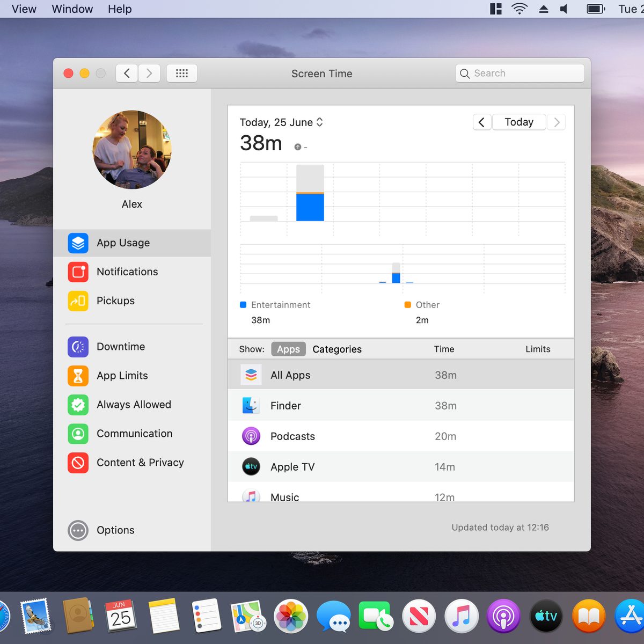This screenshot has height=644, width=644.
Task: Open the View menu
Action: click(24, 9)
